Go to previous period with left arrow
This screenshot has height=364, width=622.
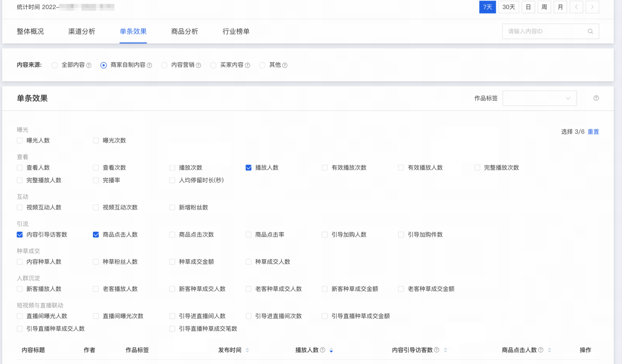pyautogui.click(x=576, y=7)
